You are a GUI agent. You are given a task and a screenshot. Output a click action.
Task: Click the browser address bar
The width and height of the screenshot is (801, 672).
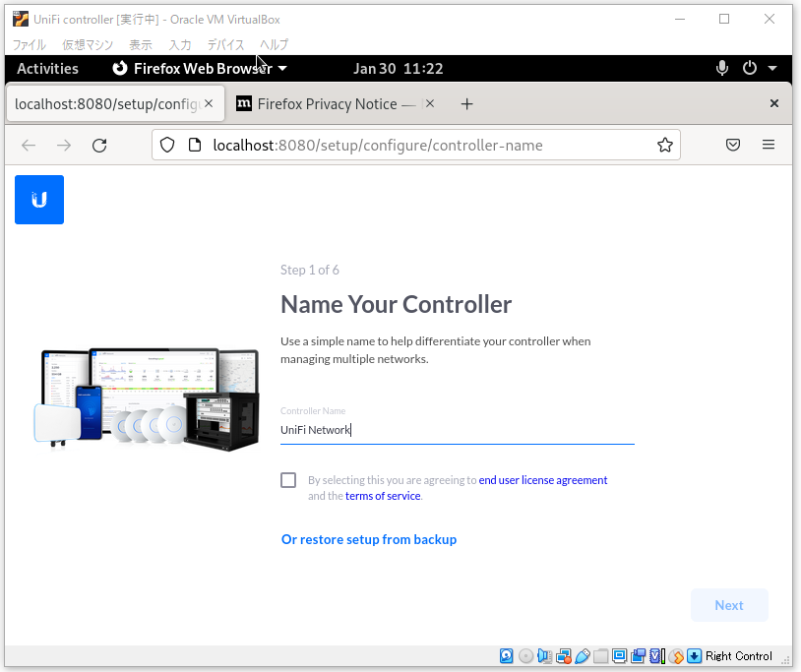pos(416,145)
